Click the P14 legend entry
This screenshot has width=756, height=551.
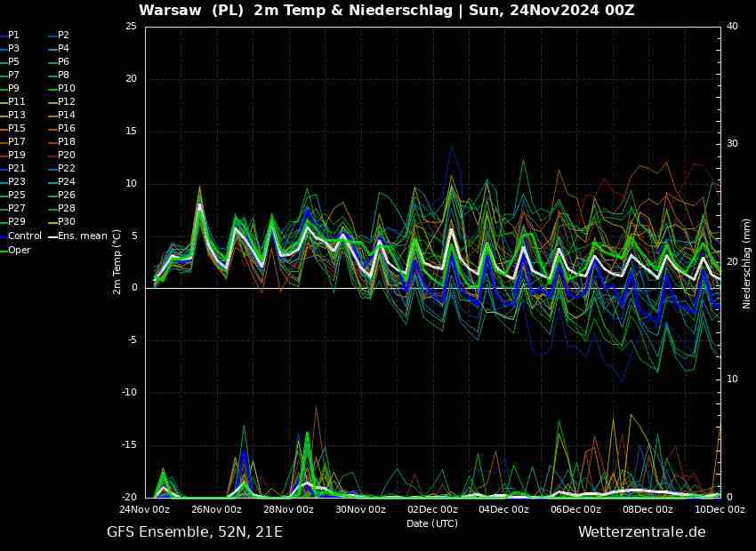point(61,116)
